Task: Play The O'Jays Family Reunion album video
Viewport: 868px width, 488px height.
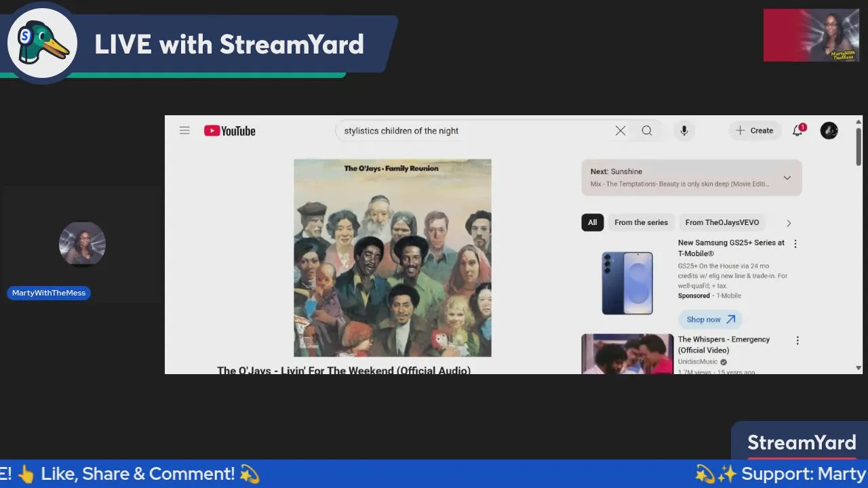Action: (x=393, y=258)
